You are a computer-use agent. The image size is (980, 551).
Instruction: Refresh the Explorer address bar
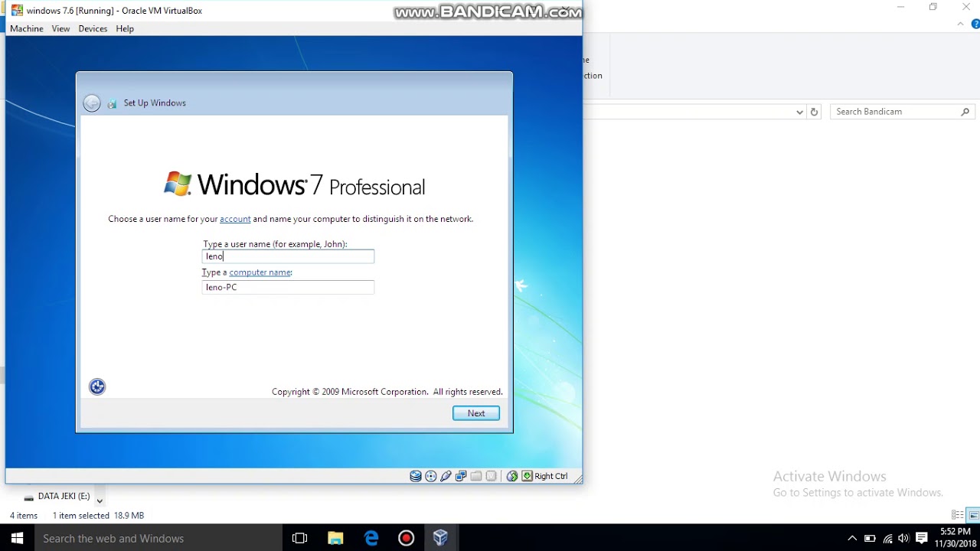tap(814, 112)
